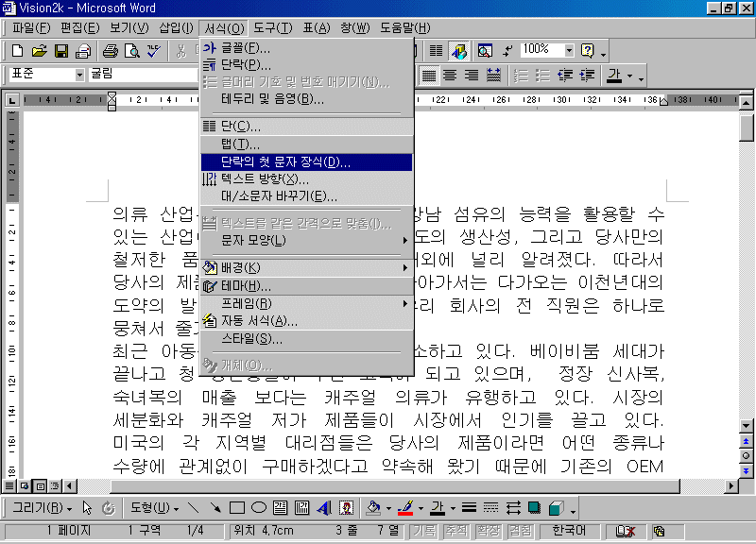
Task: Click the New document icon
Action: point(17,51)
